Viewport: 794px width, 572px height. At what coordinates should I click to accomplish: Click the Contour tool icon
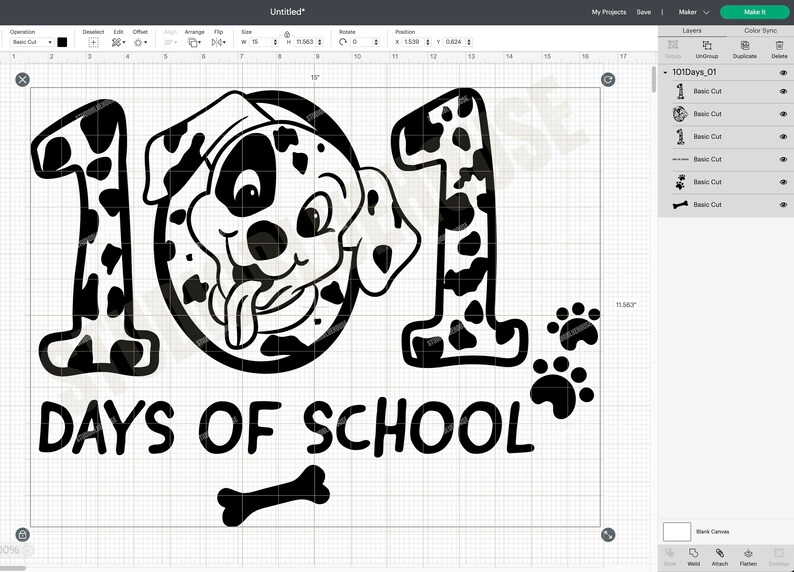tap(779, 553)
